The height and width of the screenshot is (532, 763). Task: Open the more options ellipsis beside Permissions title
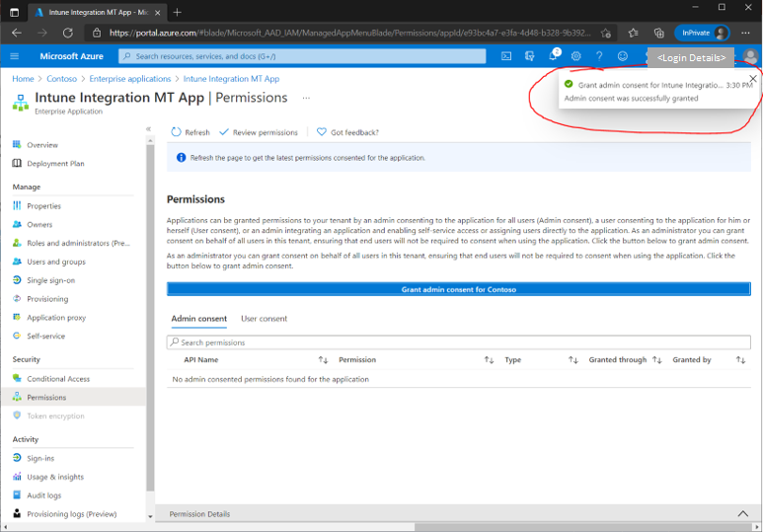[306, 98]
